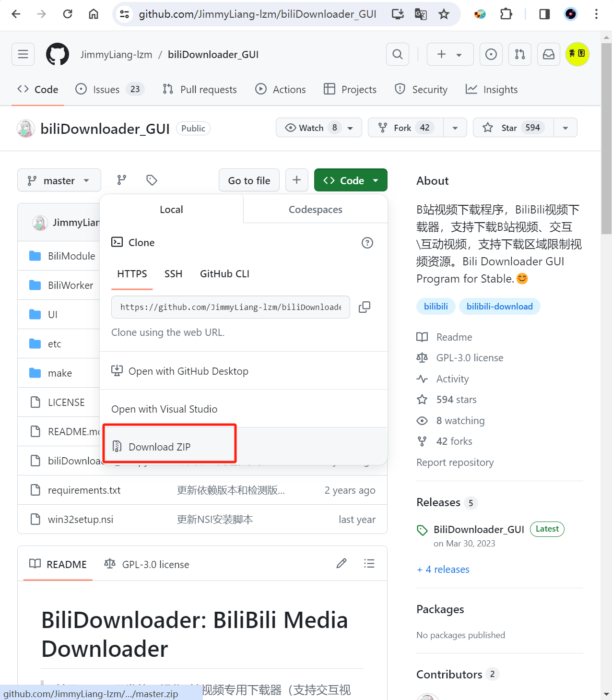Open the pull requests shortcut icon in header

(520, 54)
